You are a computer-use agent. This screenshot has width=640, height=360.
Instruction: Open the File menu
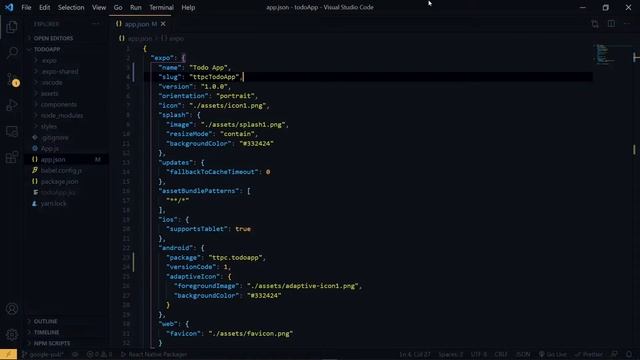click(x=26, y=7)
